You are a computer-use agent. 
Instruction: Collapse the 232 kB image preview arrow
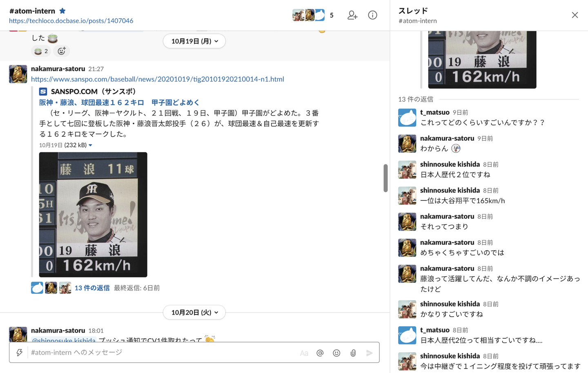point(91,145)
